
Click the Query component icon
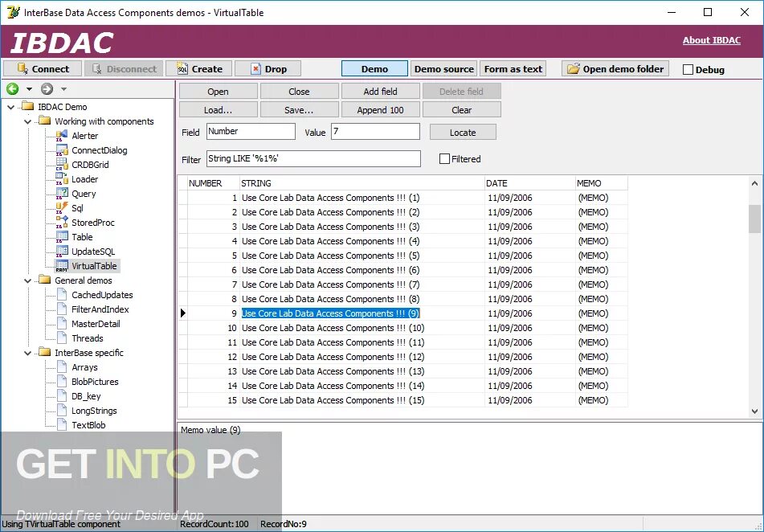point(62,194)
